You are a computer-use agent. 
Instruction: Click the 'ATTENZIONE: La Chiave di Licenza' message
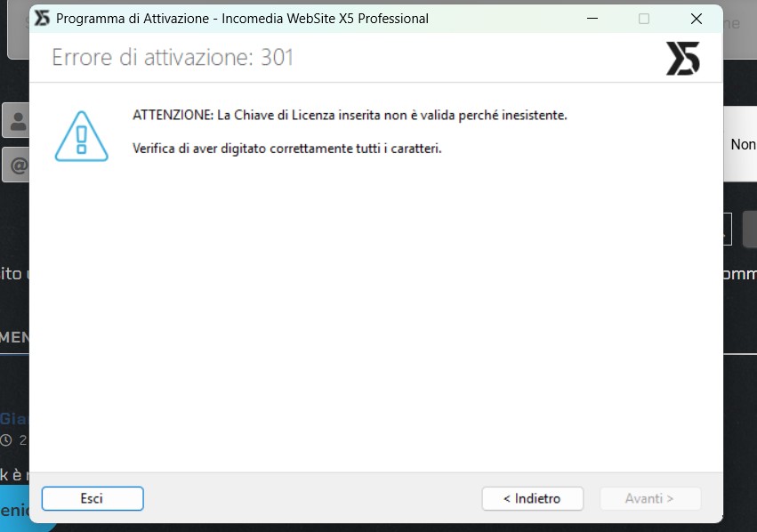click(350, 116)
